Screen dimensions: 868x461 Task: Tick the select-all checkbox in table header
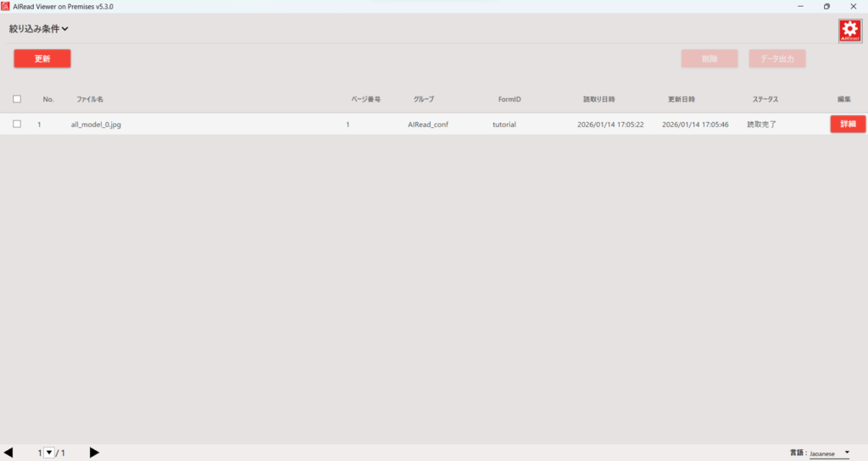17,99
